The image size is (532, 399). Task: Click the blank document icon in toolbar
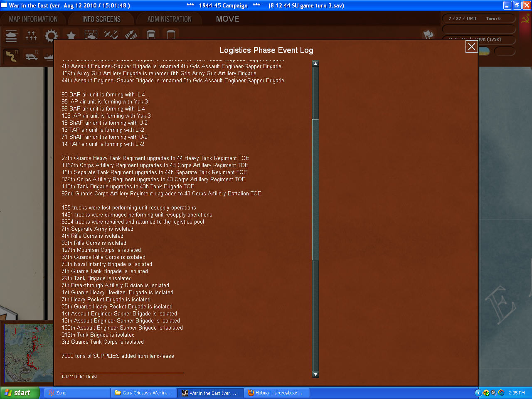click(x=171, y=35)
